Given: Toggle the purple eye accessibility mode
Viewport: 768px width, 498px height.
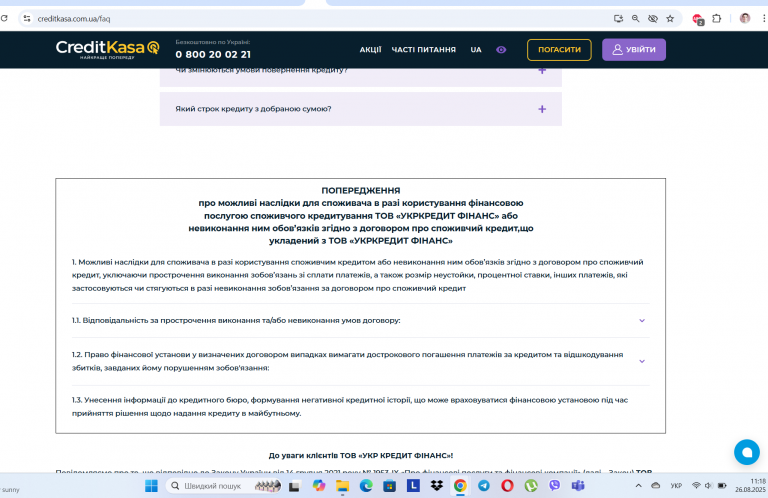Looking at the screenshot, I should click(x=501, y=49).
